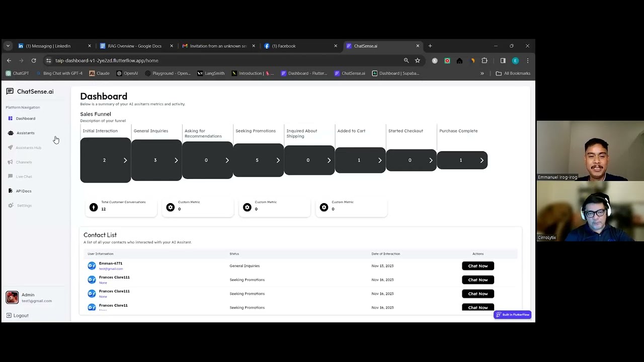Click the second Custom Metric gear icon
The width and height of the screenshot is (644, 362).
pyautogui.click(x=247, y=207)
